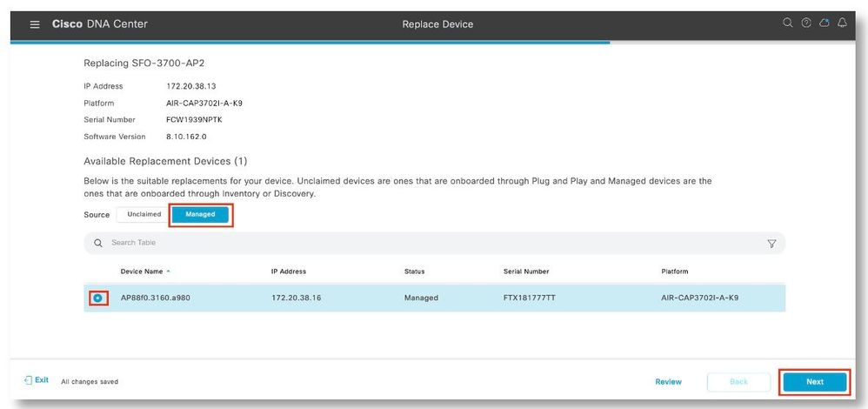This screenshot has width=868, height=409.
Task: Click device name AP88f0.3160.a980
Action: (x=156, y=298)
